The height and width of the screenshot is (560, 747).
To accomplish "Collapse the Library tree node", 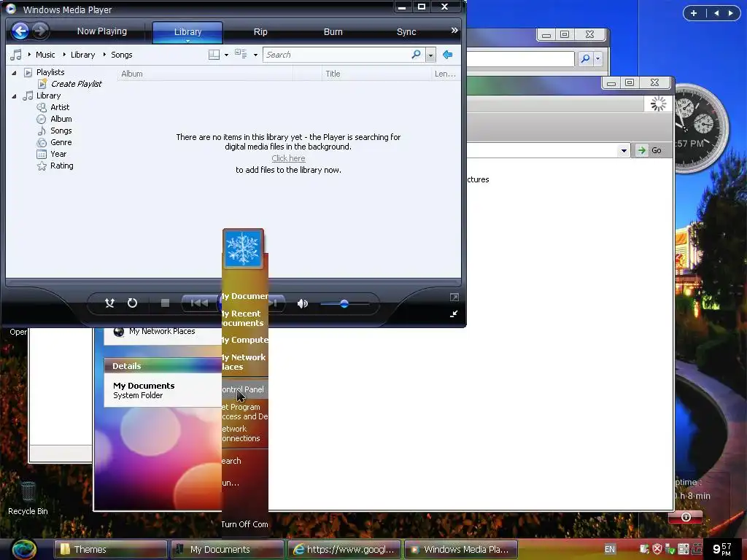I will (x=14, y=96).
